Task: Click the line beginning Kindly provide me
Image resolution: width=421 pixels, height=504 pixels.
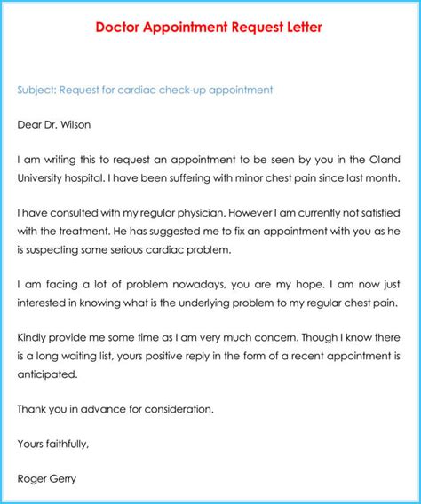Action: (x=209, y=337)
